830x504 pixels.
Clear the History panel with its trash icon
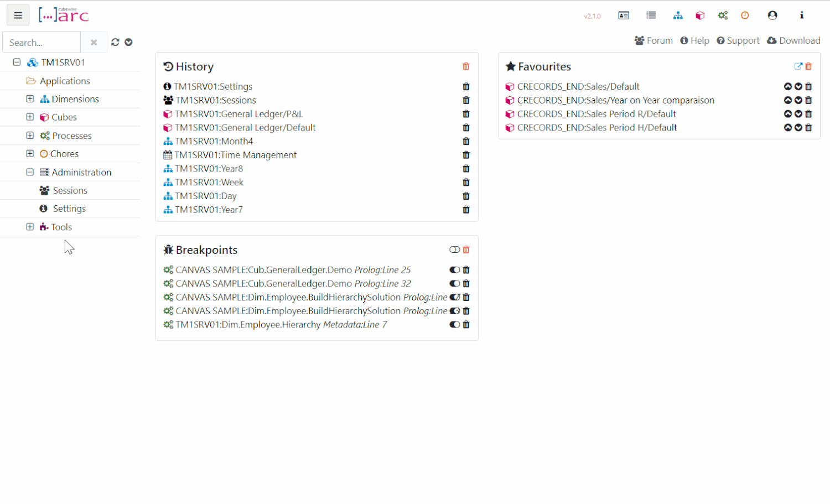[466, 66]
